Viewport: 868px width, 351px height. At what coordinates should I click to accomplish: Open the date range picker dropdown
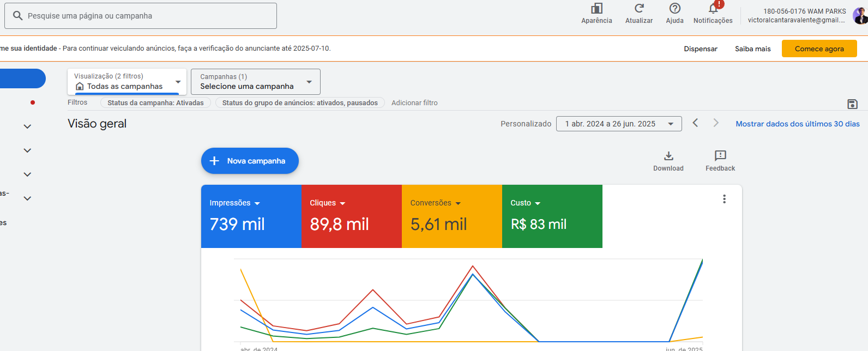[618, 124]
